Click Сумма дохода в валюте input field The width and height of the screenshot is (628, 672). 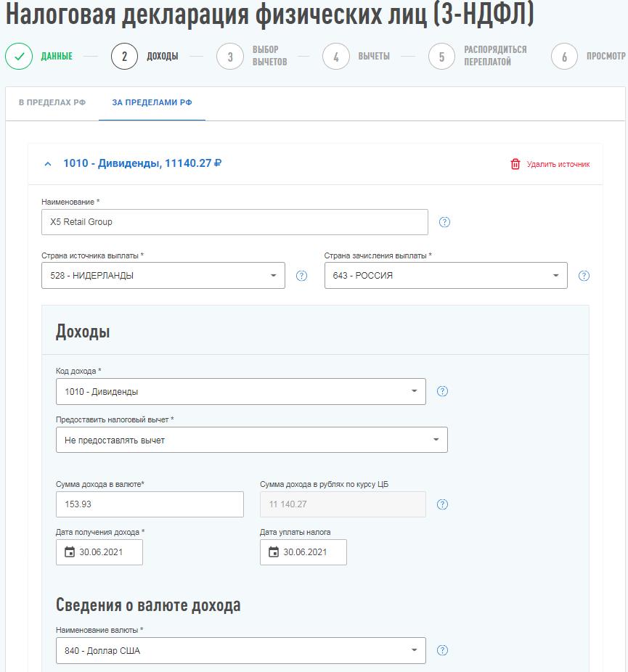point(150,504)
